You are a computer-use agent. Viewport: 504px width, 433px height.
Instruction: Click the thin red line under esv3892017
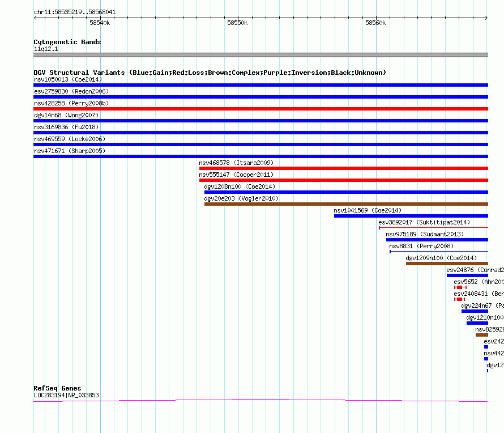[x=434, y=228]
